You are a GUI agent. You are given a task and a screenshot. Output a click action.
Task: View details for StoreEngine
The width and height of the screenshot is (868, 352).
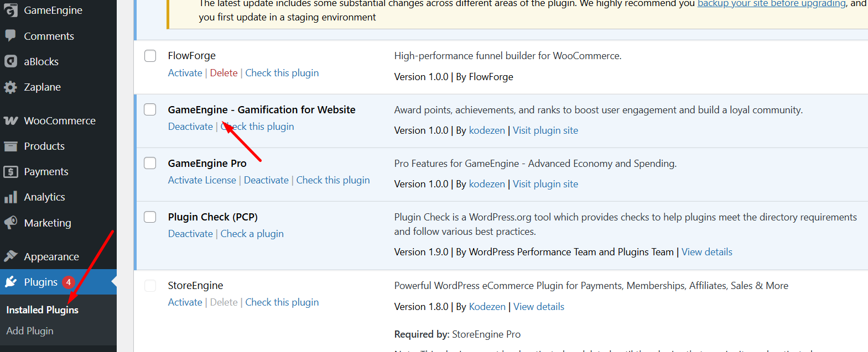point(538,307)
